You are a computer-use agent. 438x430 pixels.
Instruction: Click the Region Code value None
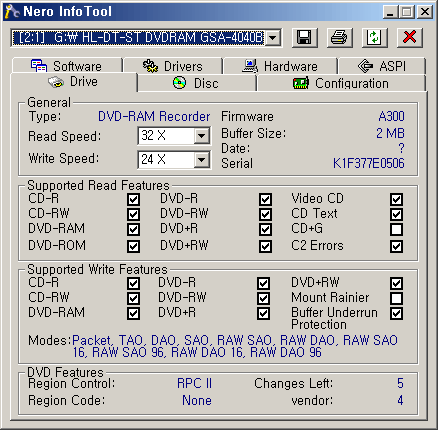pos(197,400)
